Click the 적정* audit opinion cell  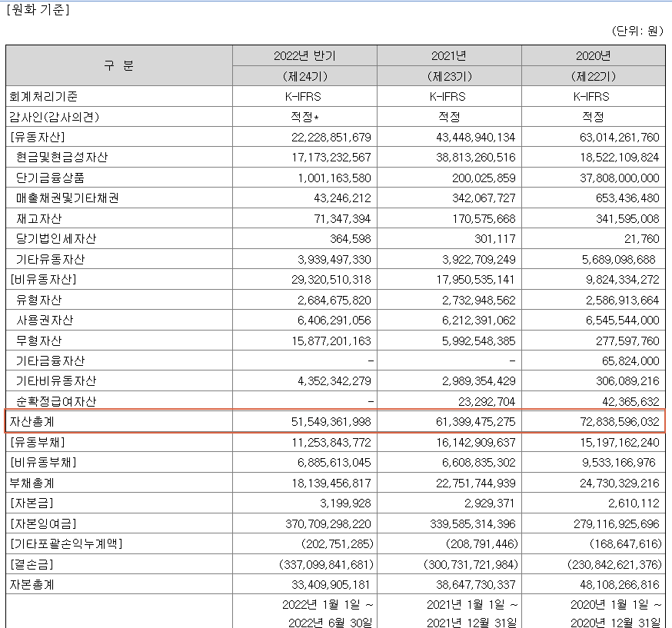pos(304,118)
